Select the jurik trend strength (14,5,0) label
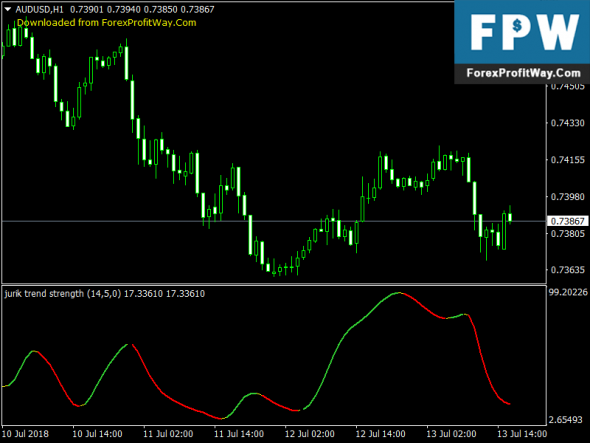 coord(63,294)
